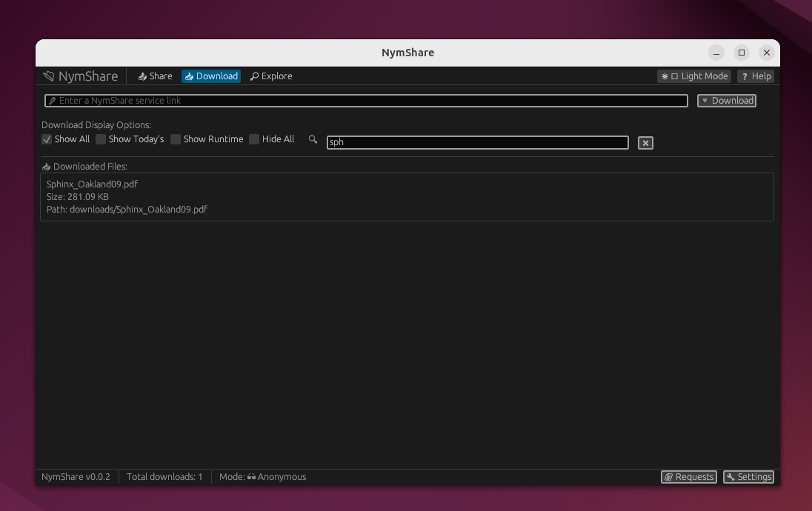812x511 pixels.
Task: Click the 'Size: 281.09 KB' text
Action: pyautogui.click(x=78, y=197)
